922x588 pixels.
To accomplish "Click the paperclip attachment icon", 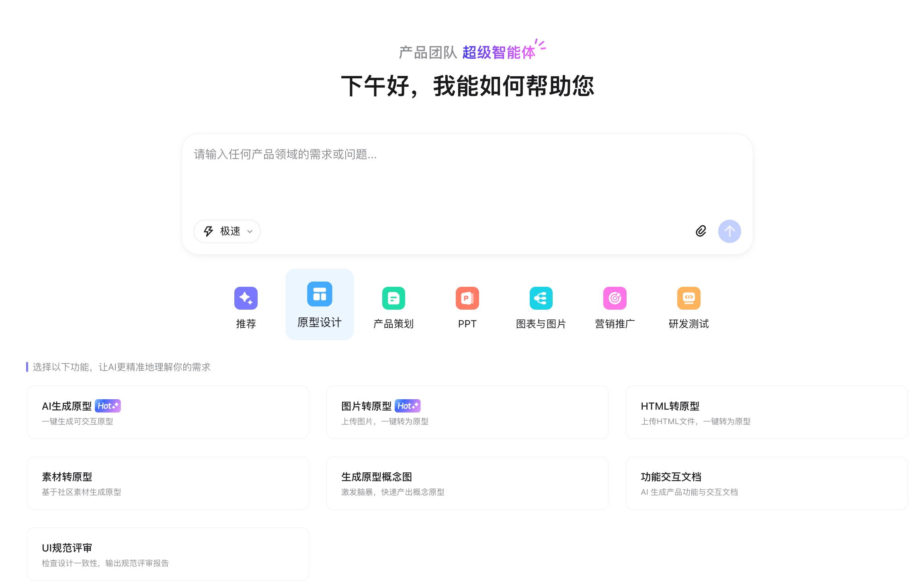I will 701,231.
